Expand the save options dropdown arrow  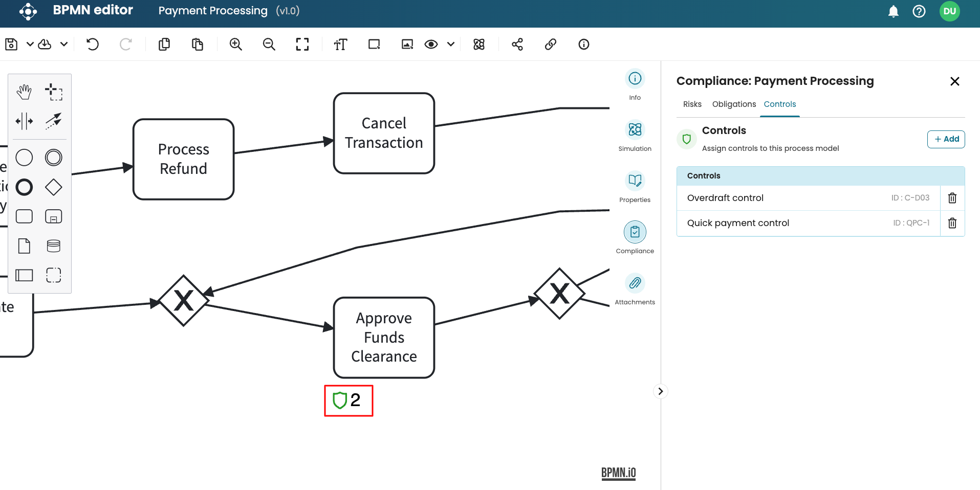coord(30,44)
